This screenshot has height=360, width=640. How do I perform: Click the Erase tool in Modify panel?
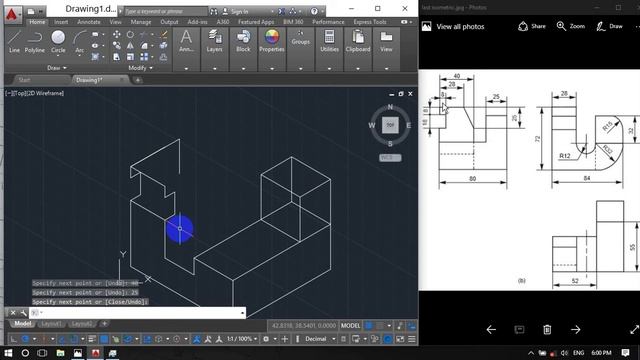click(163, 35)
